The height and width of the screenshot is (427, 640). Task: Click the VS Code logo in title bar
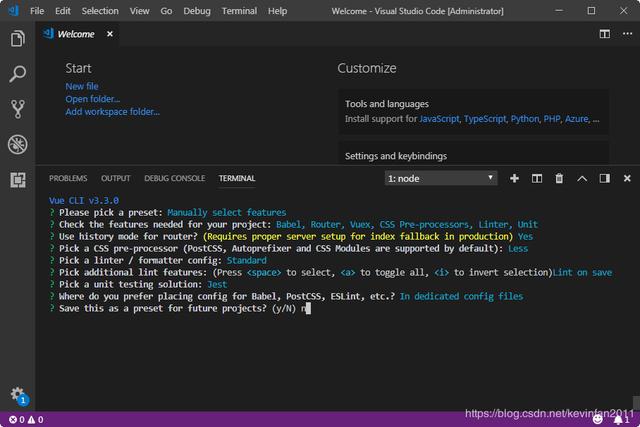13,10
